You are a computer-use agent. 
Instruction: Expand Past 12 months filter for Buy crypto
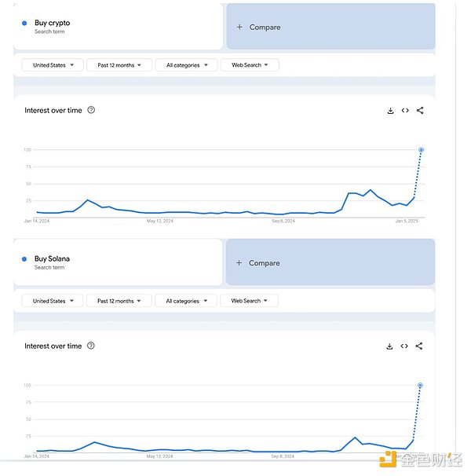[119, 65]
